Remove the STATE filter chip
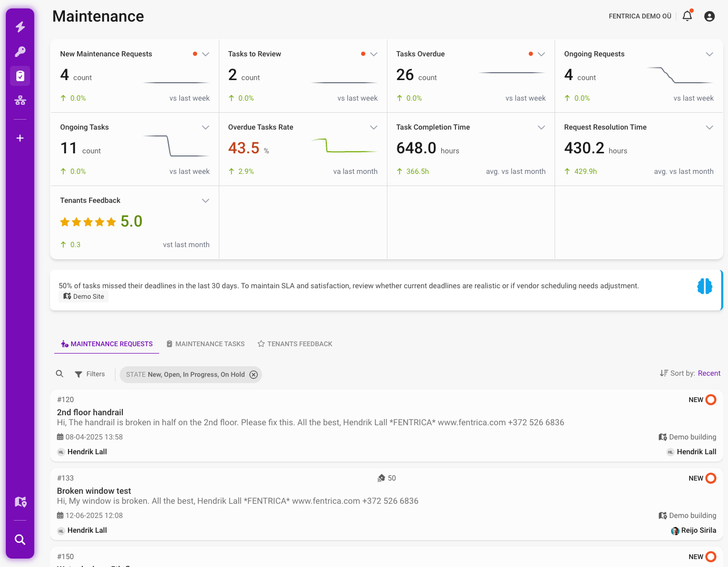 click(254, 375)
